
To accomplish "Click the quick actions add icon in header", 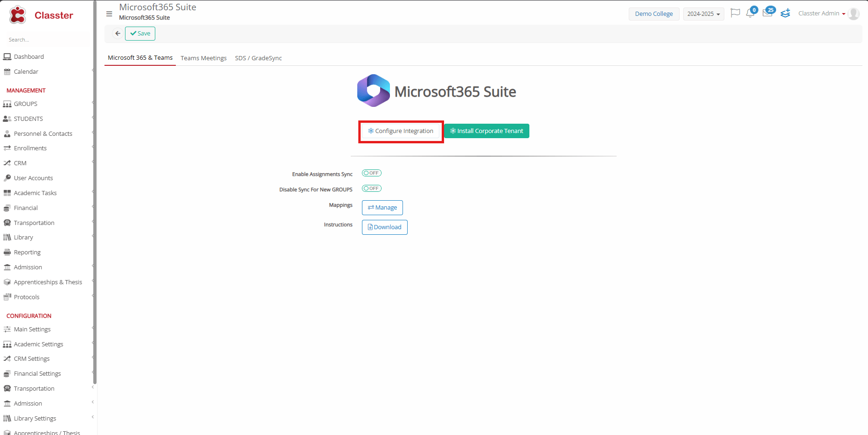I will [x=785, y=13].
